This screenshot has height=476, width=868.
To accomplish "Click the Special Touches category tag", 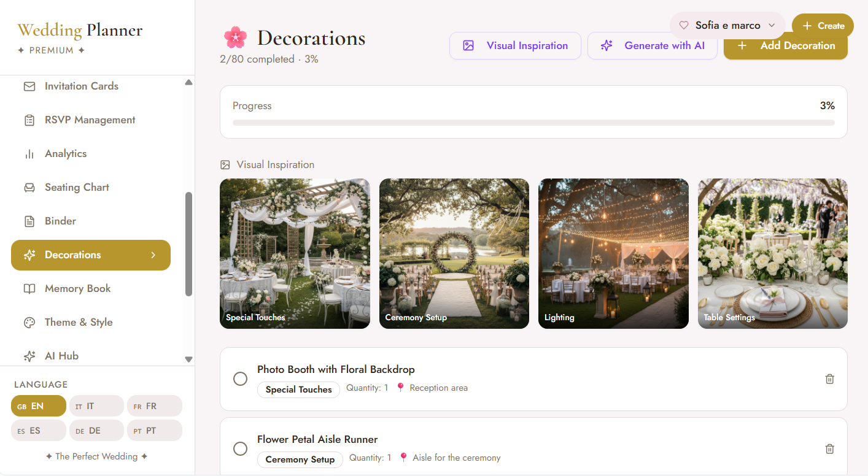I will [298, 390].
